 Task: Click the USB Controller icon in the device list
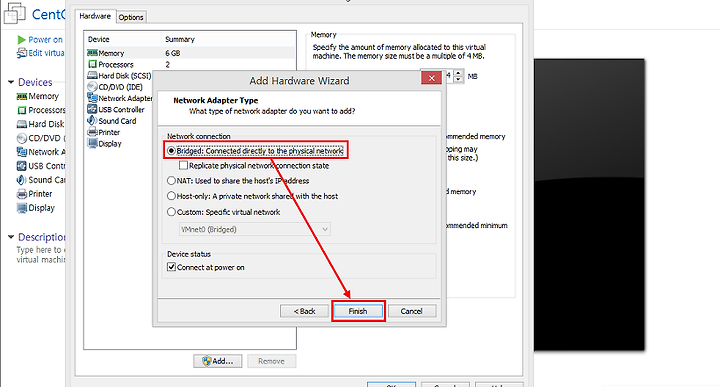(x=92, y=109)
